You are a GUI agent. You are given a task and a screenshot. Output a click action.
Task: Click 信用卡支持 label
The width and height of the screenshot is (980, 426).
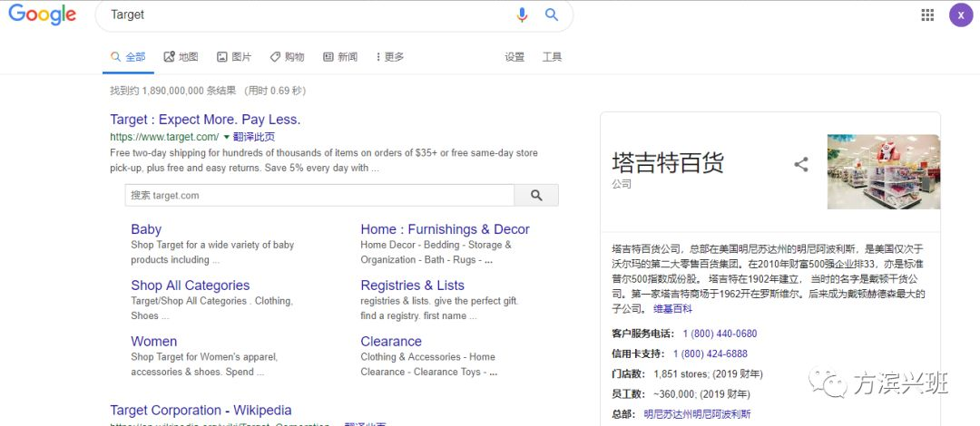tap(638, 353)
